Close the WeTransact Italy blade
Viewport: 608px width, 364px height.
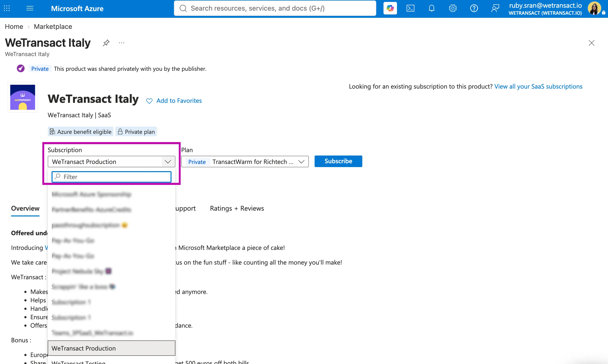[591, 43]
